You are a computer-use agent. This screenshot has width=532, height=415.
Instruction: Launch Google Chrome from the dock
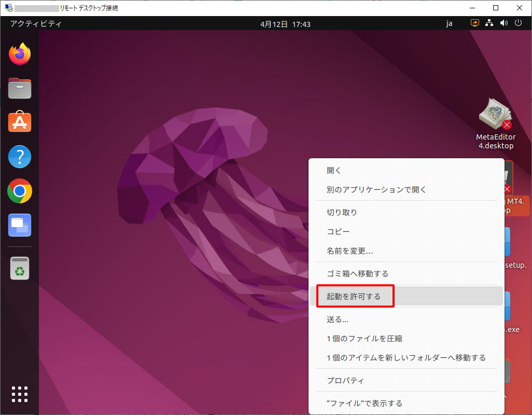pos(20,191)
